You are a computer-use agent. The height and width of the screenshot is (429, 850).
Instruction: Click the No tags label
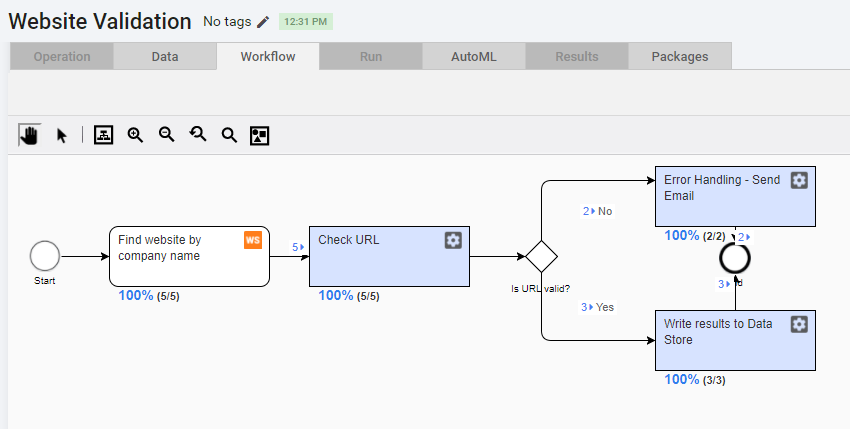(227, 22)
